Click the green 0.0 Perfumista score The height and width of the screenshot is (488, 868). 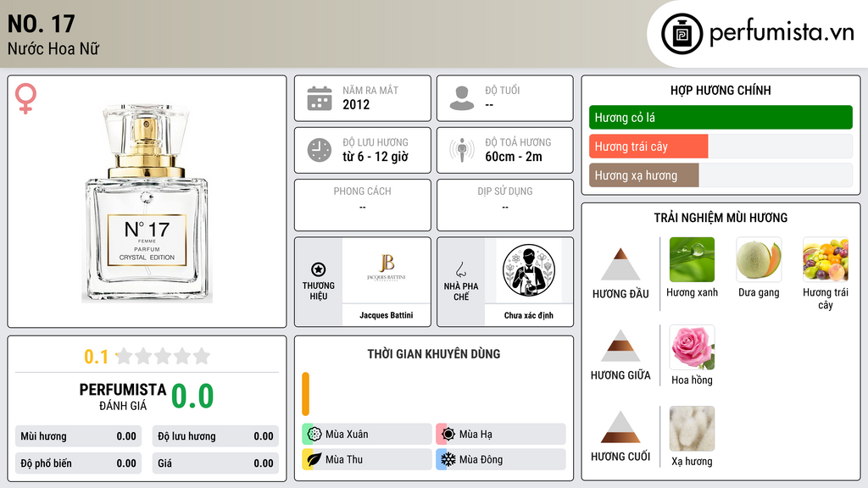[192, 396]
